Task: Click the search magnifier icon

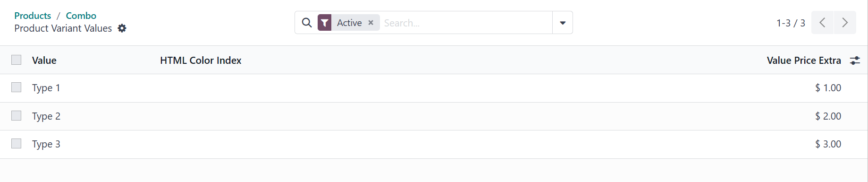Action: pos(307,23)
